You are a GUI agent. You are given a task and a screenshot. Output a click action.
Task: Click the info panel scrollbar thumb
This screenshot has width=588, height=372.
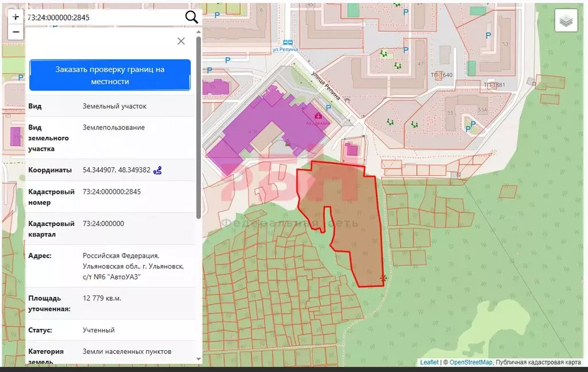pyautogui.click(x=199, y=126)
